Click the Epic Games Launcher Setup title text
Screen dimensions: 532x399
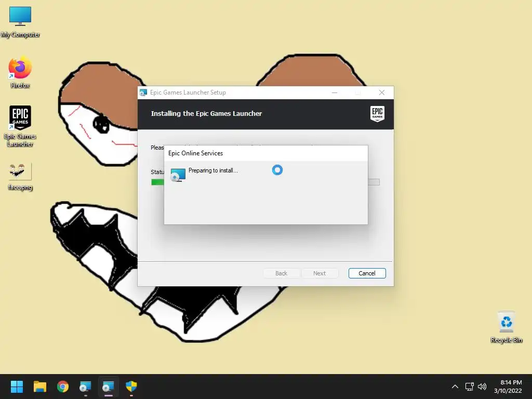pos(188,92)
